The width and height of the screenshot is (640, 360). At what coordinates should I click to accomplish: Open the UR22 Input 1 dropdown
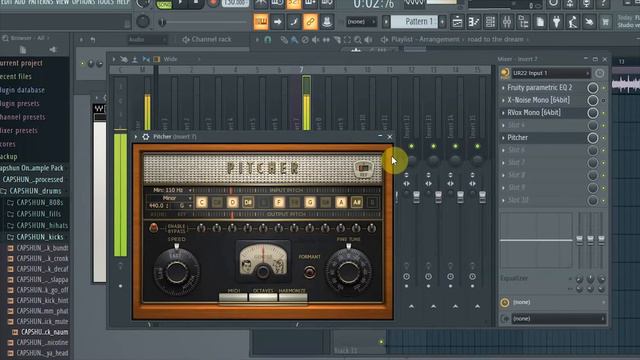click(551, 73)
